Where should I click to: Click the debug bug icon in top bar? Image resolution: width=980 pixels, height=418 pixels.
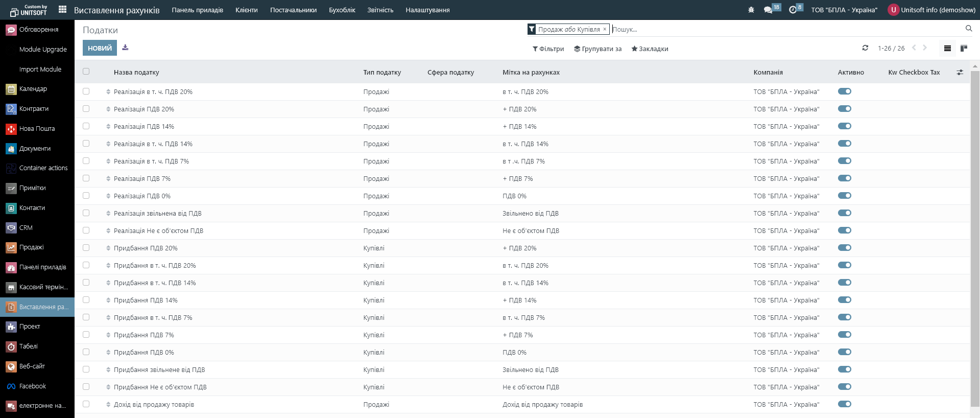[751, 10]
